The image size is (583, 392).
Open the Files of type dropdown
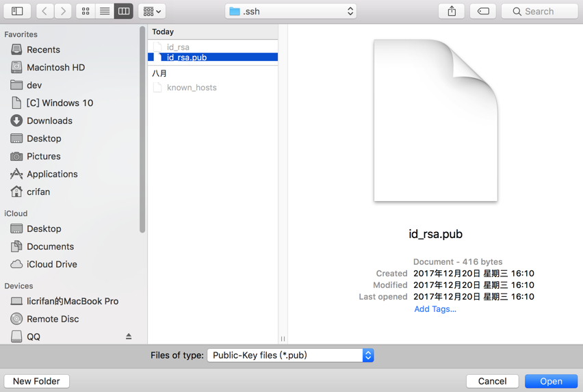point(290,355)
